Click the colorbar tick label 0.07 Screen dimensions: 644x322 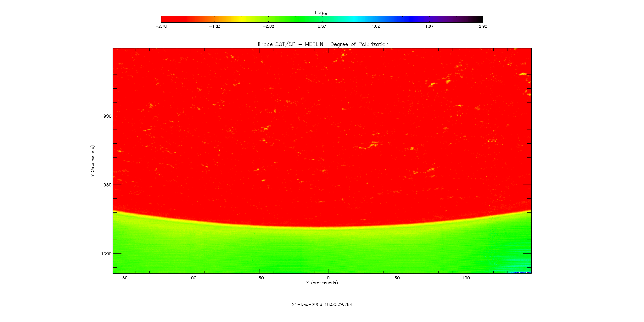(322, 26)
